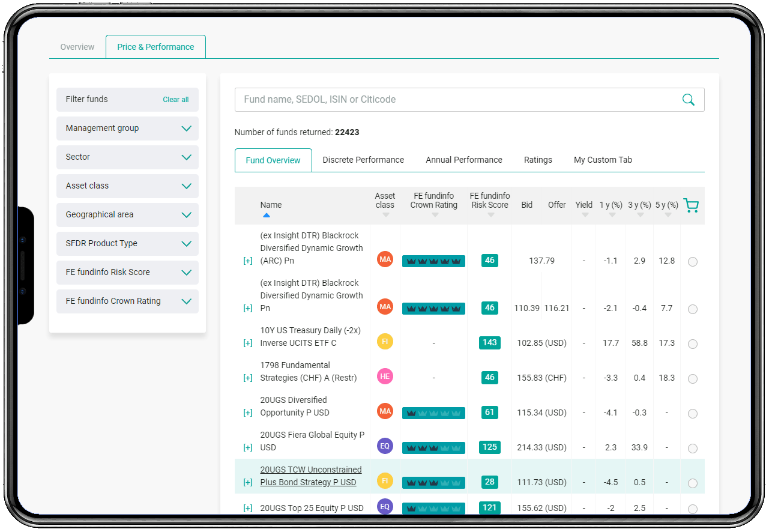Open Ratings tab
Screen dimensions: 769x532
[538, 160]
